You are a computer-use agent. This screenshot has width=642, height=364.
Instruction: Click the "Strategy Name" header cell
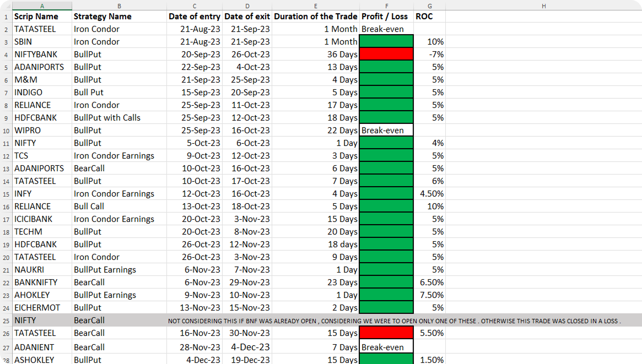coord(102,17)
